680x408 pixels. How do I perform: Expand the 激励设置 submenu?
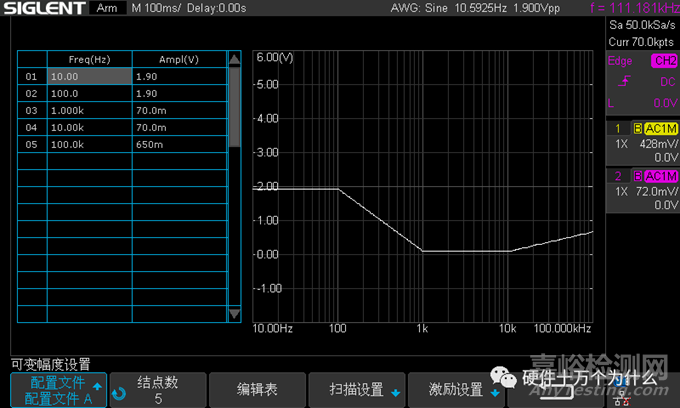pos(456,391)
